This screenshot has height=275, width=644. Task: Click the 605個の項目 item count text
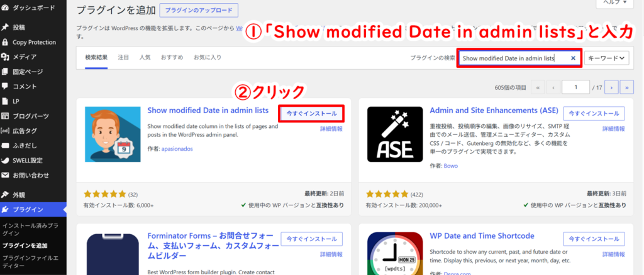(511, 87)
